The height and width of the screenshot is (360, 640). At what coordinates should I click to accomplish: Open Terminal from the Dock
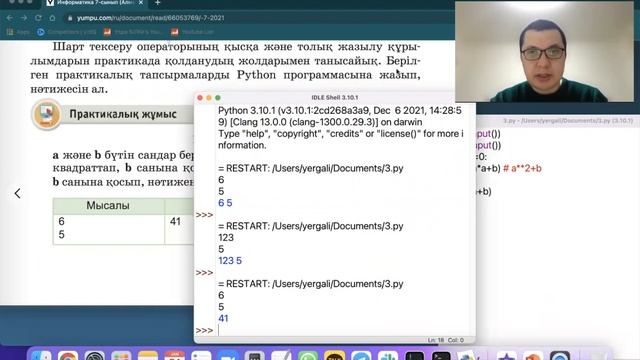(441, 356)
